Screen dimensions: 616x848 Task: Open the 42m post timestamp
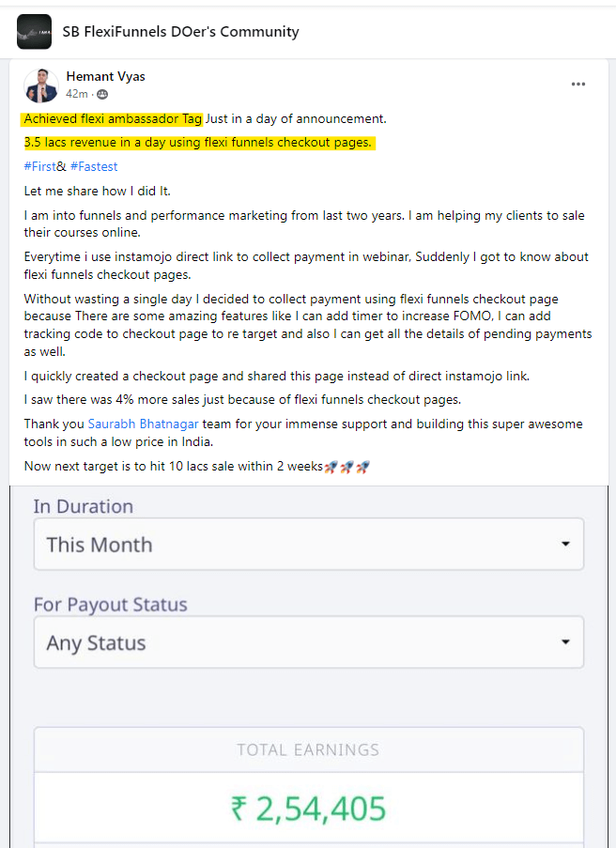(77, 94)
